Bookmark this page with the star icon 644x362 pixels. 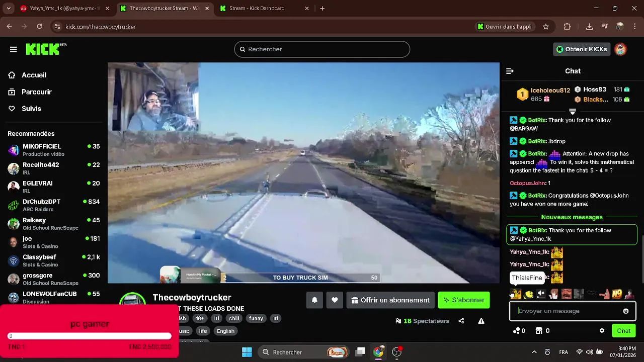click(546, 27)
